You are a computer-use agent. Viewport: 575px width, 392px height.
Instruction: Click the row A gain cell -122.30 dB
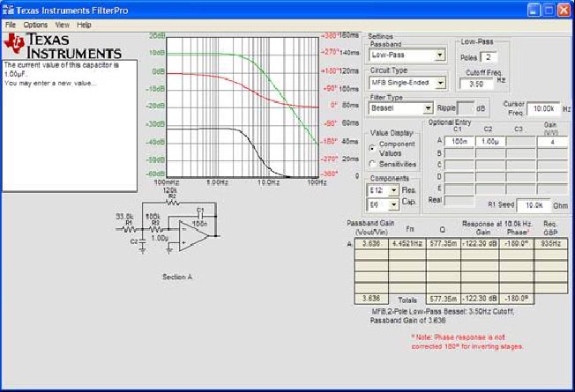coord(480,244)
